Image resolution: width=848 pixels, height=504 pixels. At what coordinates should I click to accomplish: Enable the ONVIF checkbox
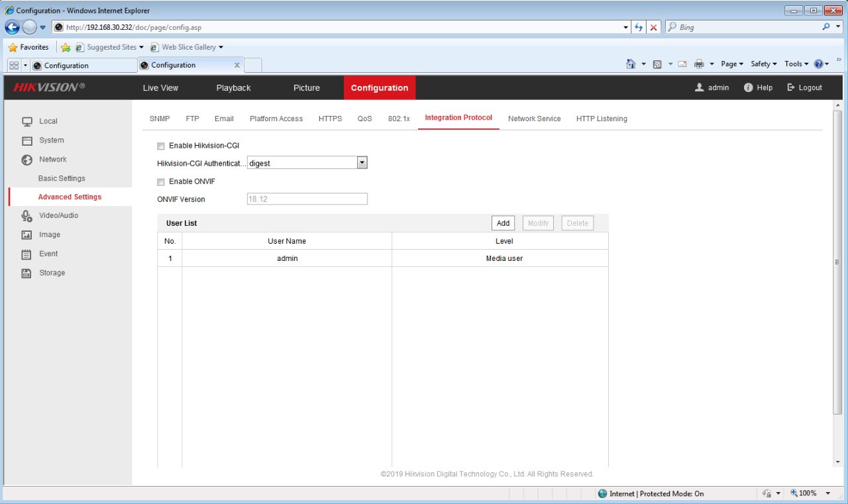coord(161,181)
